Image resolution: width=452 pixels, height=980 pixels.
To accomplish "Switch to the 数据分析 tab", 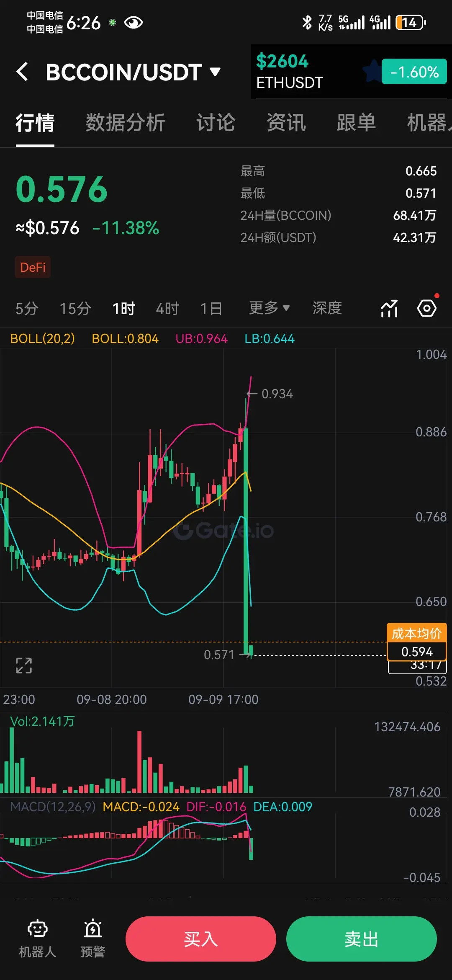I will [x=125, y=123].
